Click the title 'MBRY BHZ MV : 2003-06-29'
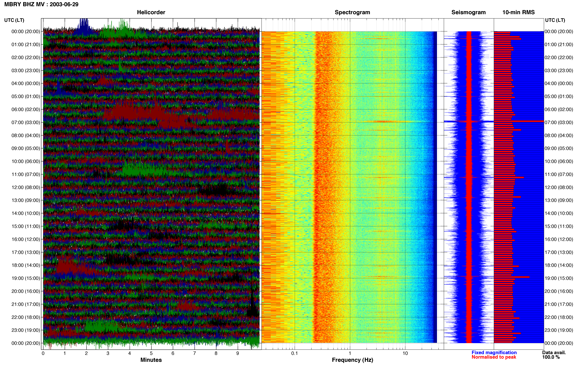588x368 pixels. coord(41,4)
